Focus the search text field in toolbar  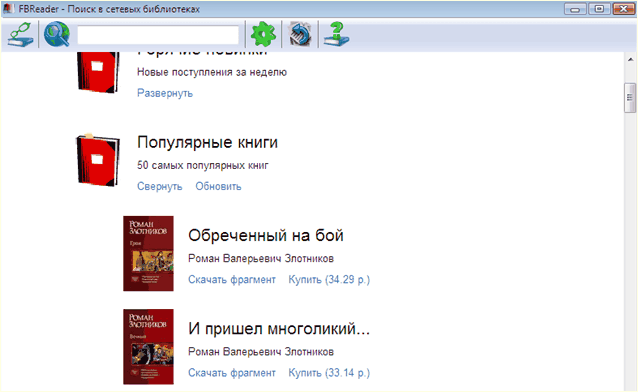pyautogui.click(x=158, y=35)
